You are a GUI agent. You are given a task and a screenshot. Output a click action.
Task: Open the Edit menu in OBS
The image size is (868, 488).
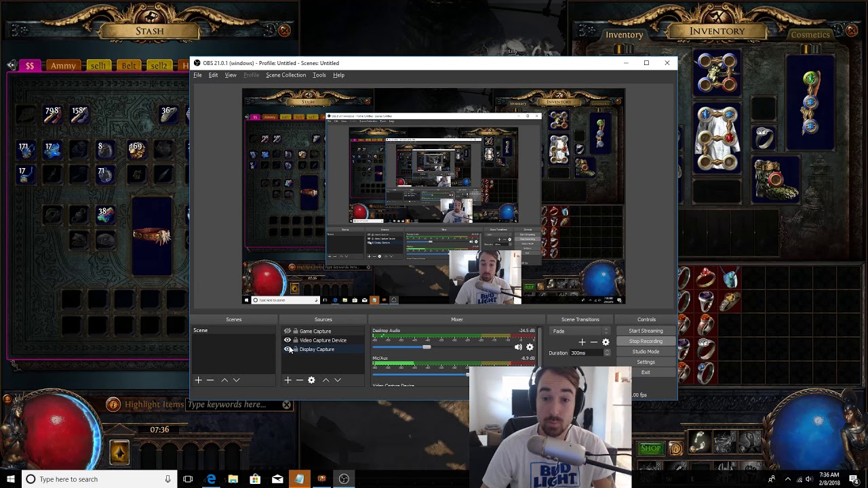click(213, 75)
